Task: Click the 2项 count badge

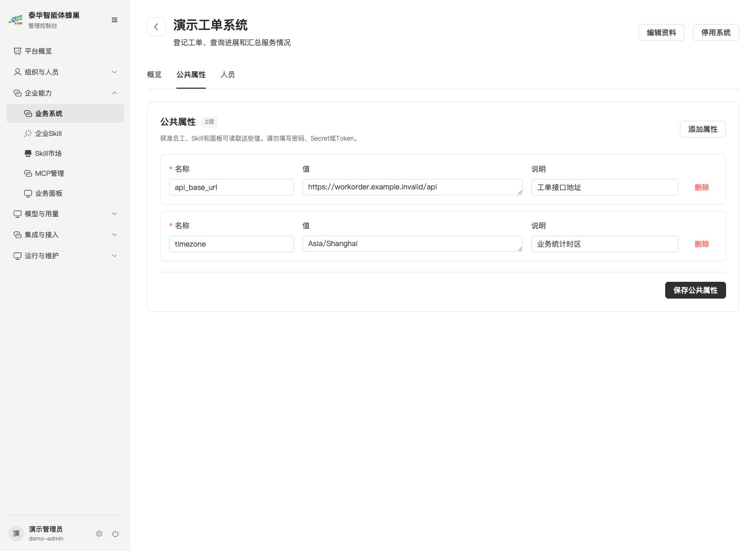Action: coord(209,122)
